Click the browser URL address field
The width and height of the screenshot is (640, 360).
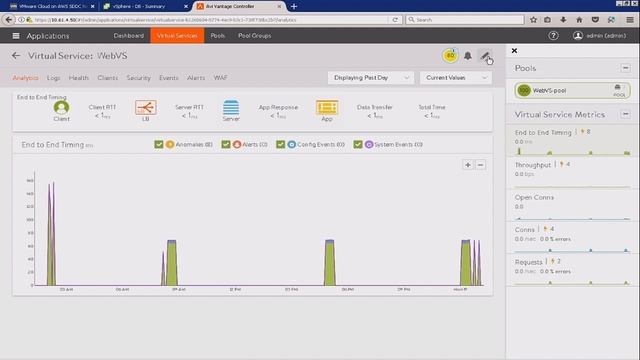(211, 20)
